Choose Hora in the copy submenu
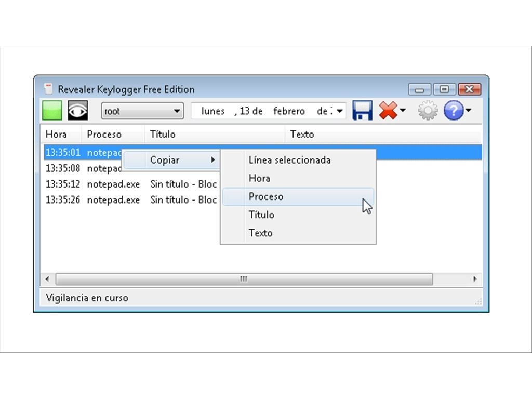The width and height of the screenshot is (532, 399). pyautogui.click(x=298, y=178)
